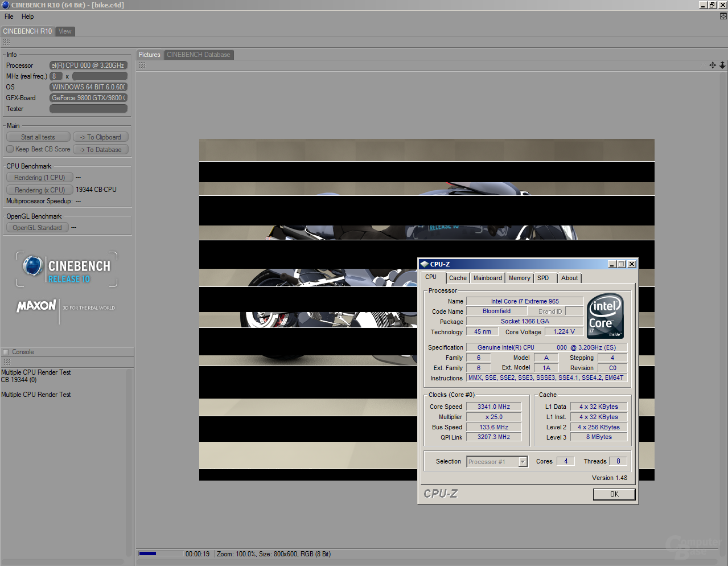This screenshot has height=566, width=728.
Task: Click the Instructions MMX, SSE list field
Action: click(x=546, y=378)
